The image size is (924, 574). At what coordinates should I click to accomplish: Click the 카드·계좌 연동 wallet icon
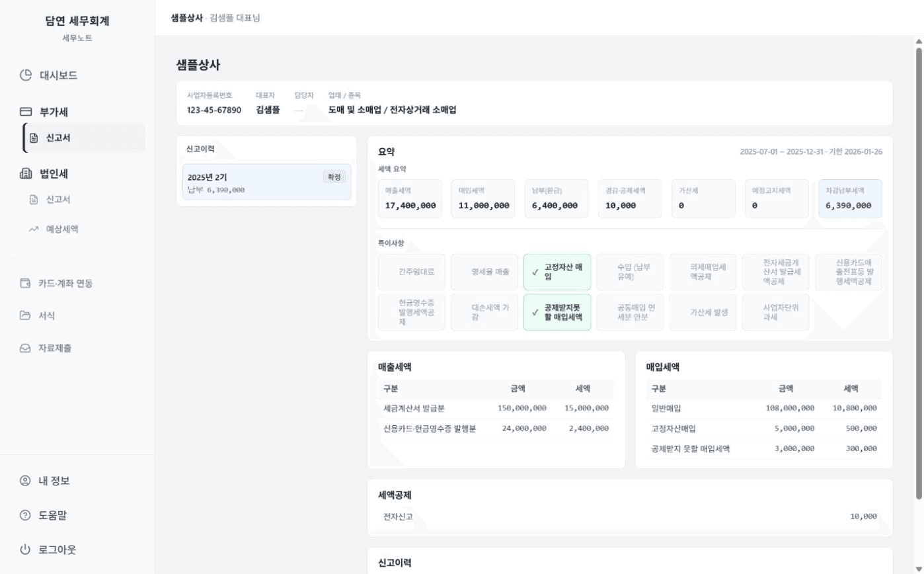(26, 283)
